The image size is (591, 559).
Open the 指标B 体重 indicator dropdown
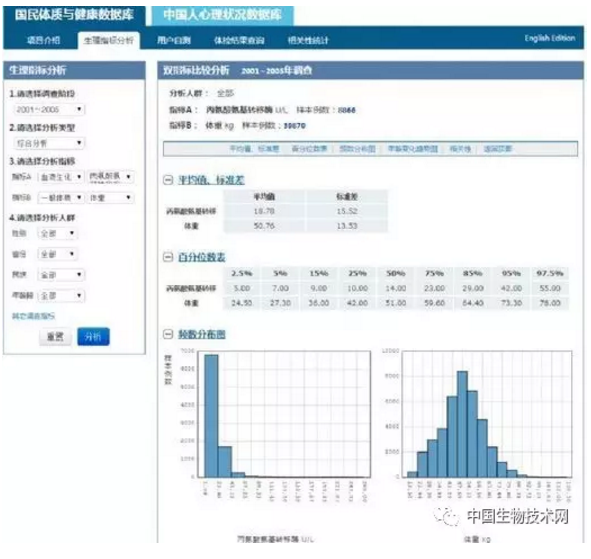click(111, 198)
